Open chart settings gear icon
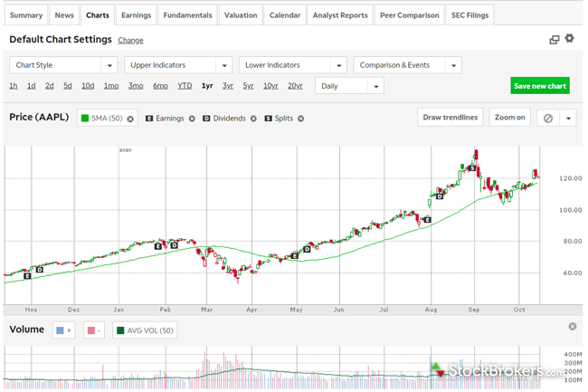Image resolution: width=588 pixels, height=392 pixels. click(x=569, y=39)
